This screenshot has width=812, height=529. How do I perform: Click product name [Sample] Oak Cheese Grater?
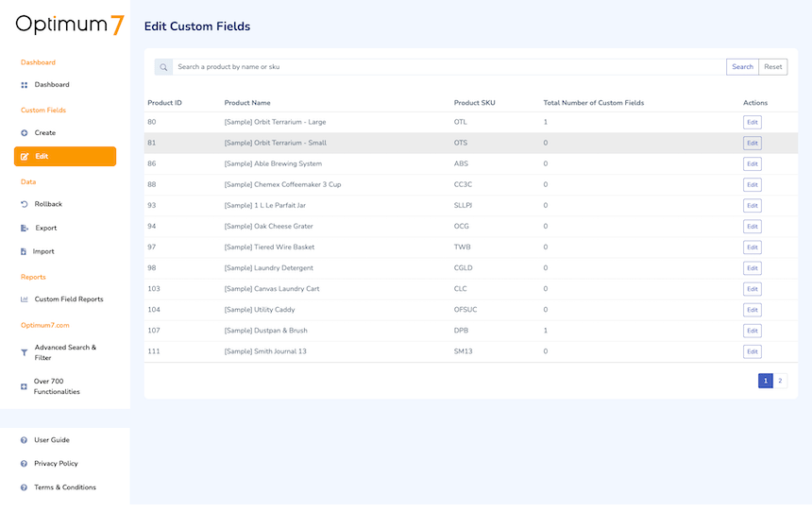[x=268, y=227]
